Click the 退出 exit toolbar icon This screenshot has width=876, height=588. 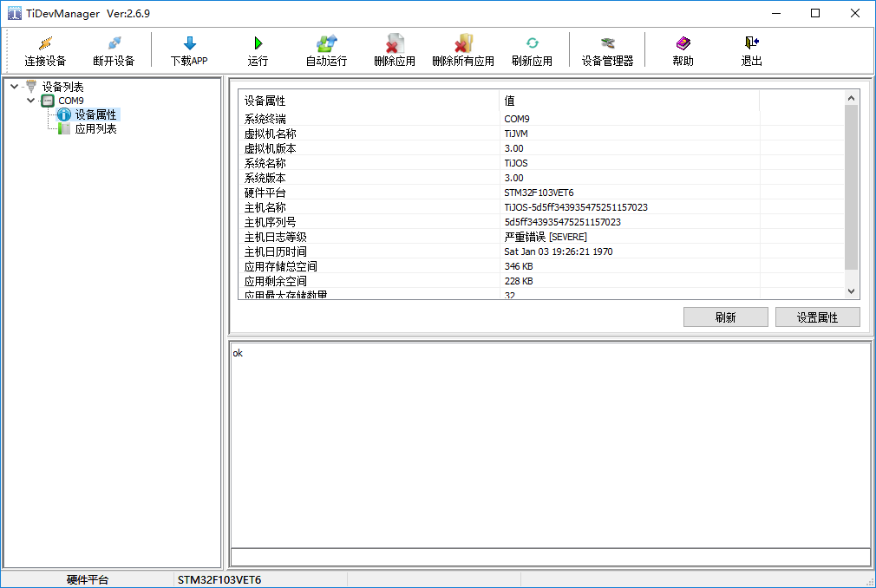tap(751, 43)
